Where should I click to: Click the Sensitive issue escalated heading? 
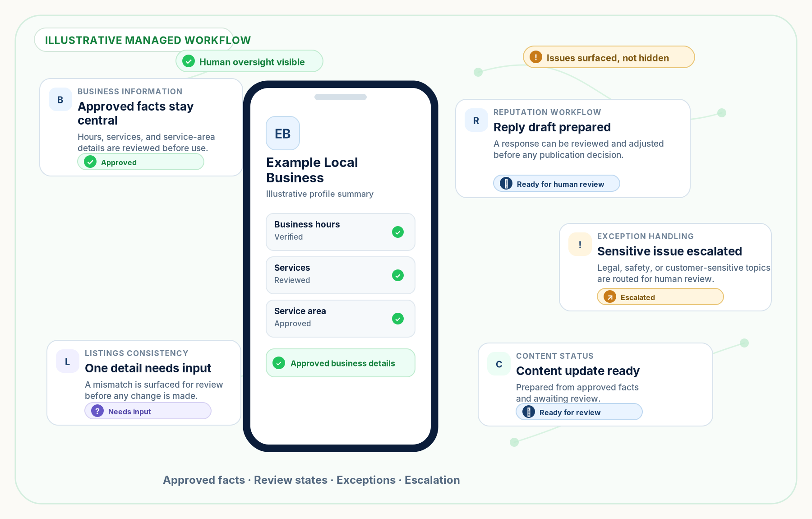pos(669,251)
